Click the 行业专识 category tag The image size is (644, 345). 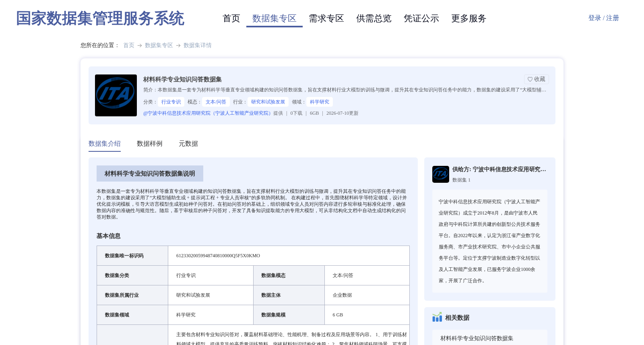point(171,102)
